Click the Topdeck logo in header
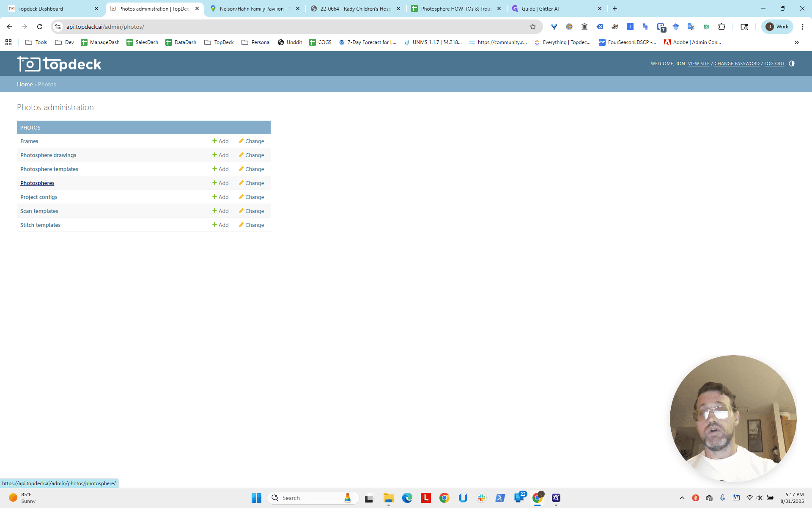812x508 pixels. [59, 64]
